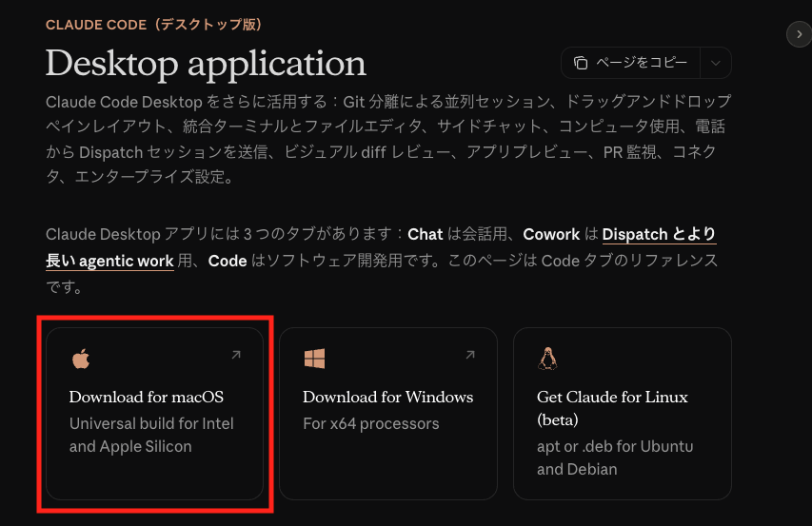Expand the sidebar with the round chevron button

(x=800, y=34)
